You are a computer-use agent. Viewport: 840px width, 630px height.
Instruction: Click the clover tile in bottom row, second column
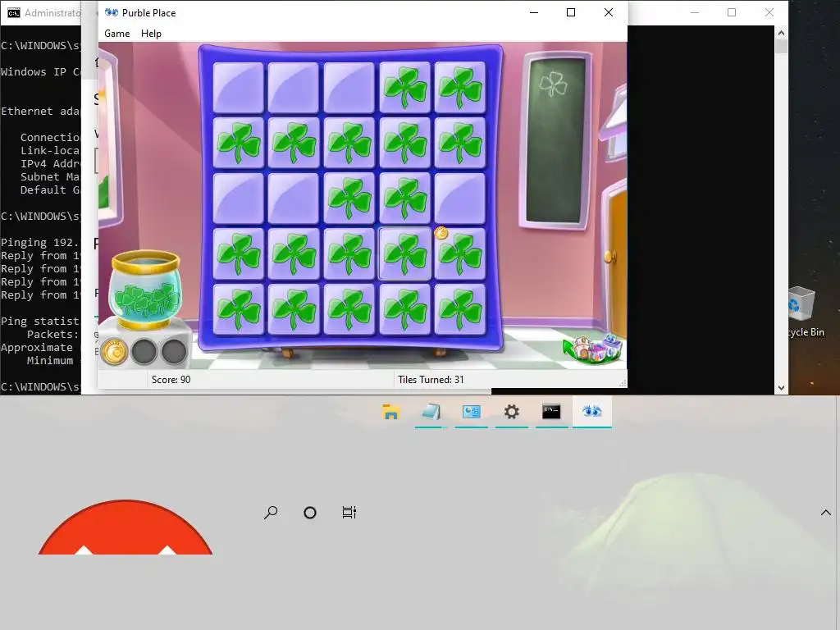[294, 309]
